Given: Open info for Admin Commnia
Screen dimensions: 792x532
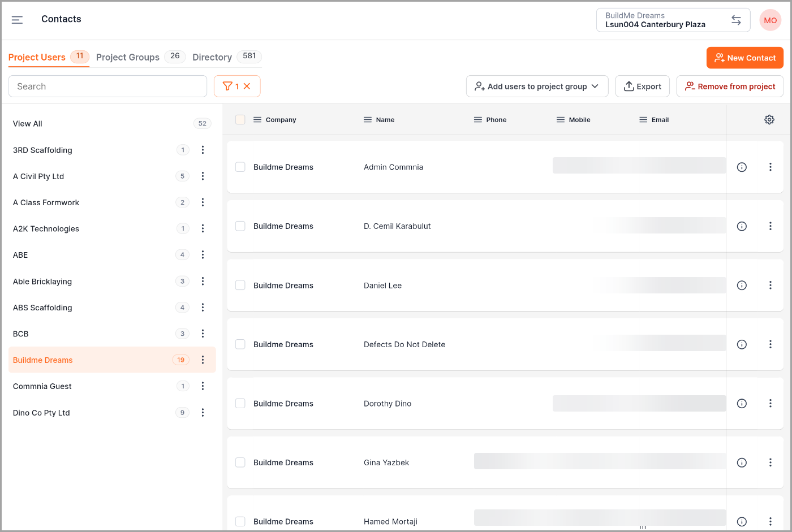Looking at the screenshot, I should pos(742,167).
